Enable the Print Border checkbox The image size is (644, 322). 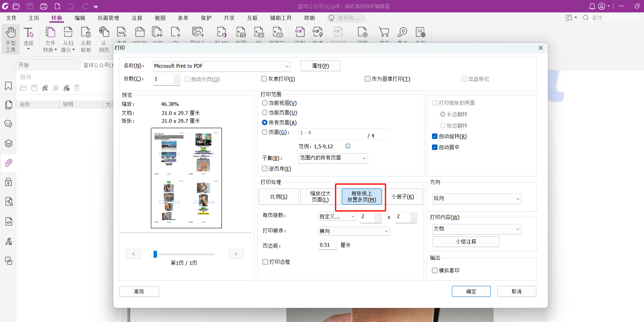(x=265, y=262)
